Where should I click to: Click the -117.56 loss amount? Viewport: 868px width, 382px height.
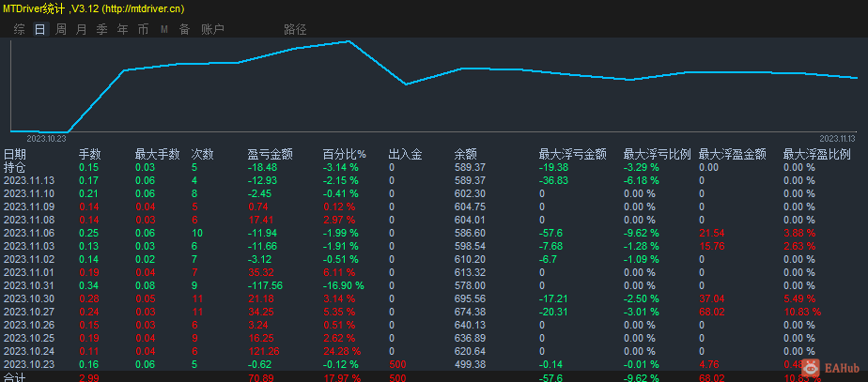click(x=265, y=285)
